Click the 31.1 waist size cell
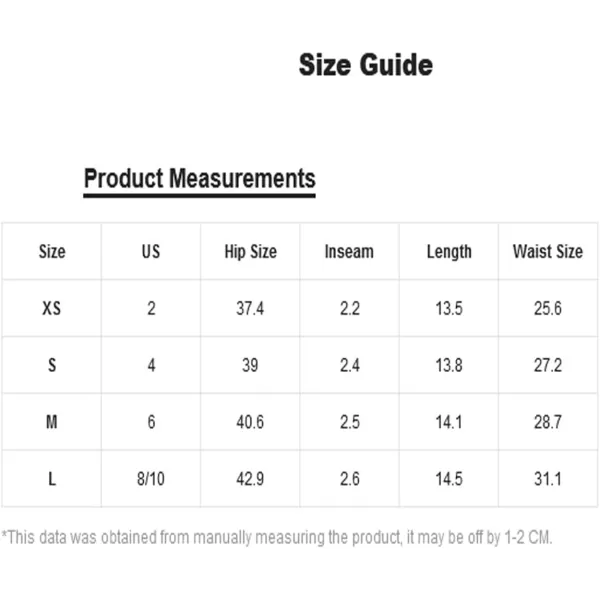 coord(548,479)
